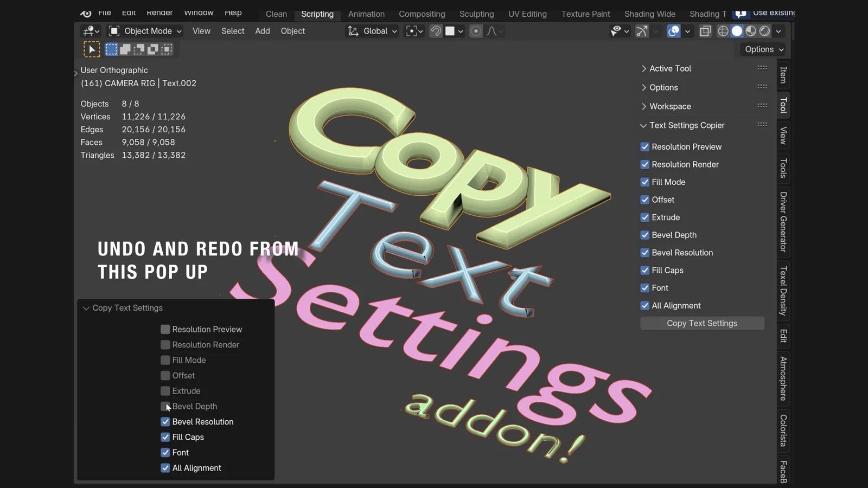Disable the Font checkbox in the sidebar
Screen dimensions: 868x488
[645, 288]
